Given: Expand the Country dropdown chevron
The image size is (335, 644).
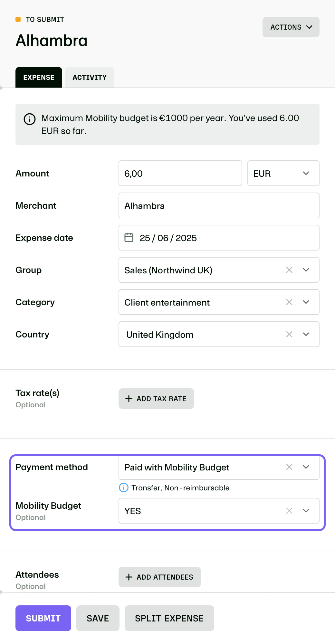Looking at the screenshot, I should click(x=306, y=334).
